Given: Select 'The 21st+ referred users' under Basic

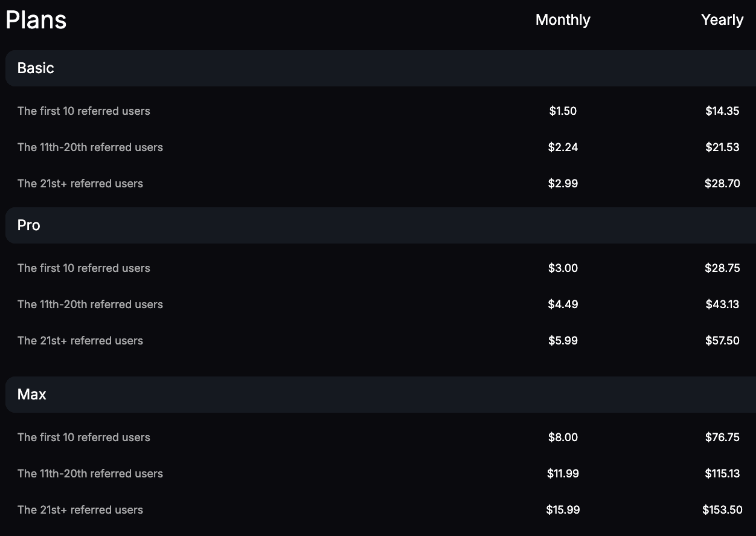Looking at the screenshot, I should [x=80, y=183].
